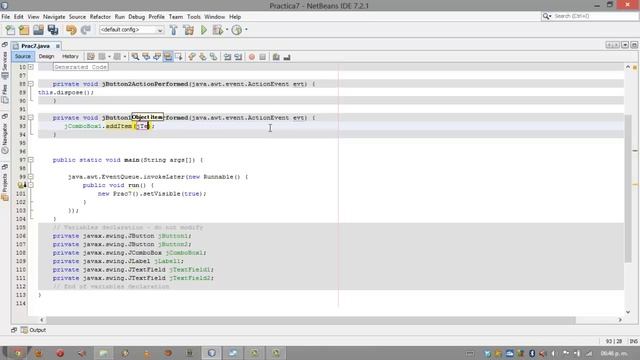Image resolution: width=640 pixels, height=360 pixels.
Task: Toggle Rectangular Selection mode
Action: click(x=179, y=57)
